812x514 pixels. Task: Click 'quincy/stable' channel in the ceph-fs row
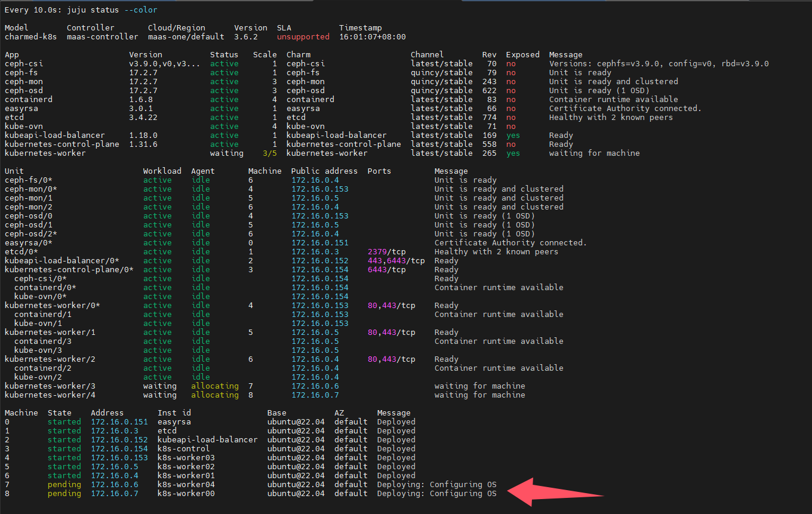tap(442, 73)
